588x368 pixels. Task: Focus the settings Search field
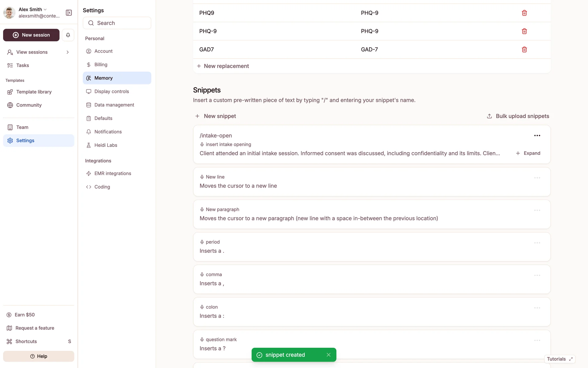[x=117, y=23]
